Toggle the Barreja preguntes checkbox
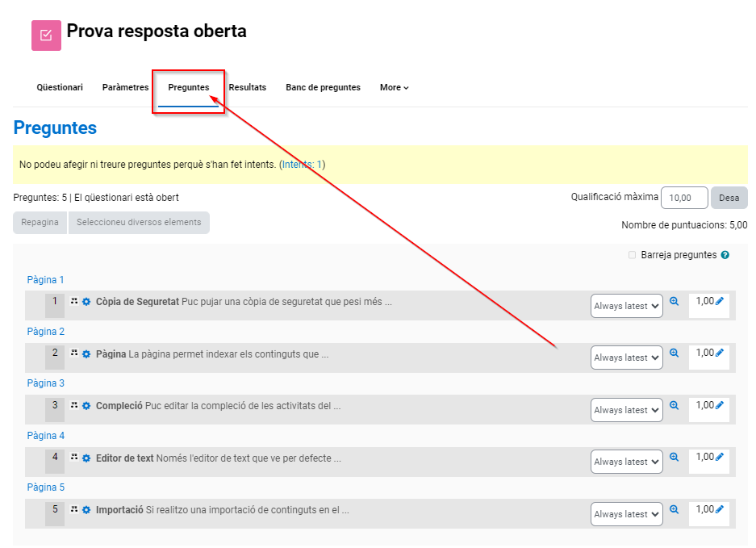The height and width of the screenshot is (548, 756). coord(633,255)
